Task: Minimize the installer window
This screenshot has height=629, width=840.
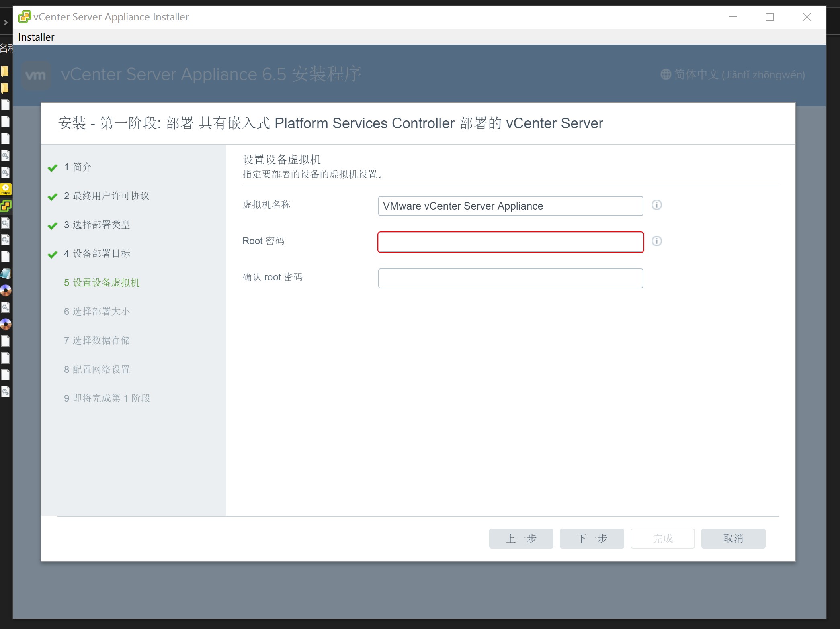Action: (733, 17)
